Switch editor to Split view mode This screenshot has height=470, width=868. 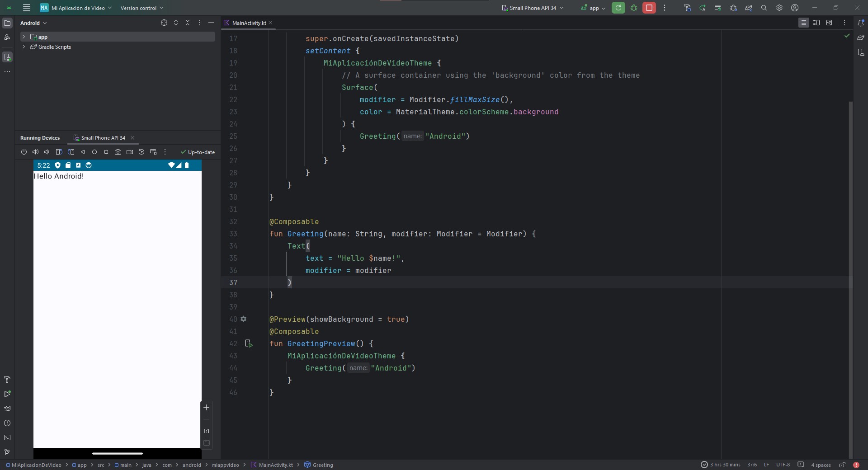tap(816, 23)
